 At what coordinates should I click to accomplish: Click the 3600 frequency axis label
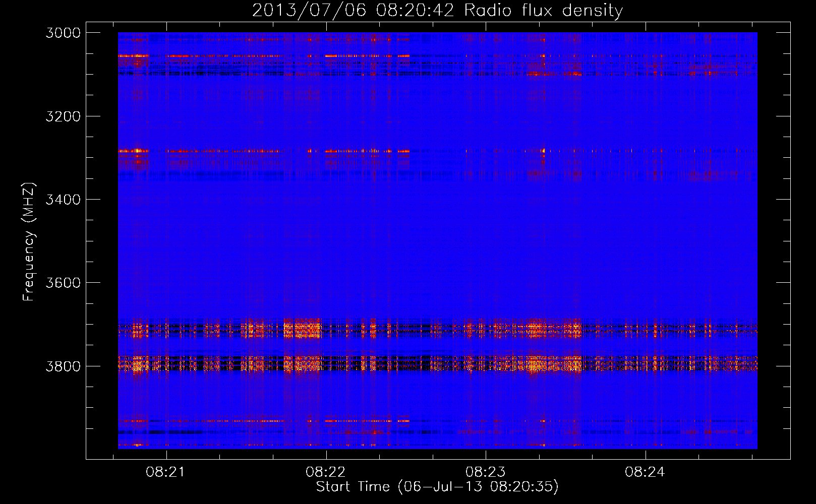coord(63,283)
